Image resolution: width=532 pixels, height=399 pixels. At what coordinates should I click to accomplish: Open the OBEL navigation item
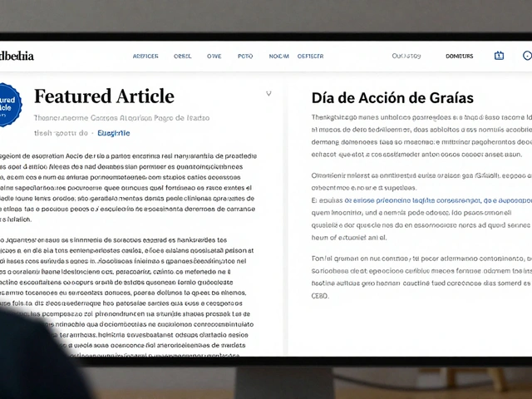(x=183, y=57)
